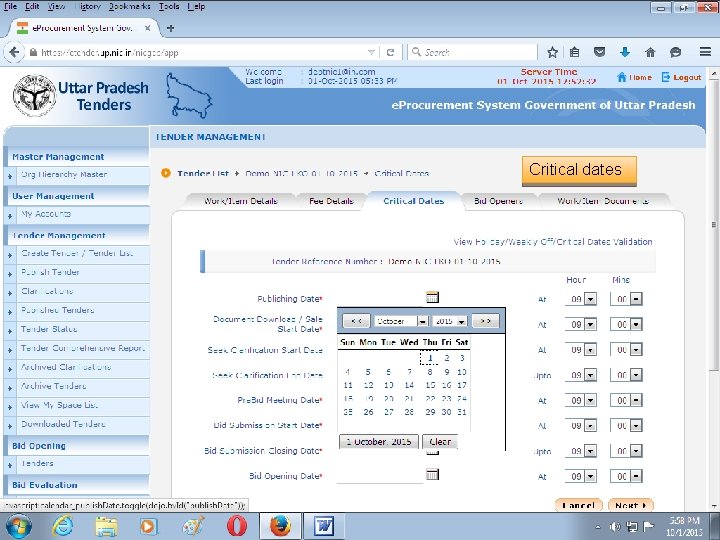Select day 31 in the October calendar
Viewport: 720px width, 540px height.
pyautogui.click(x=461, y=412)
